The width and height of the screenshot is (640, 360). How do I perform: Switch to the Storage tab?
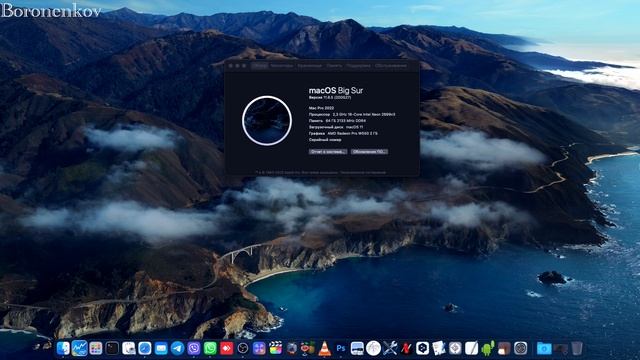(309, 66)
